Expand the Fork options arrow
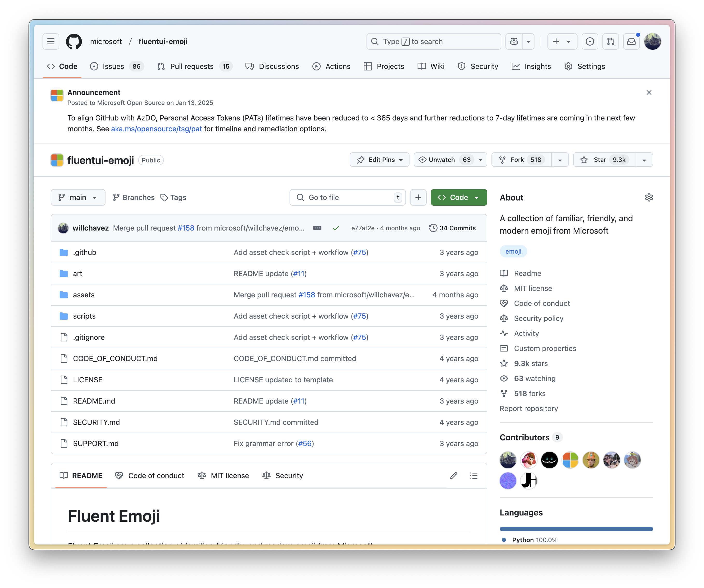 (560, 160)
